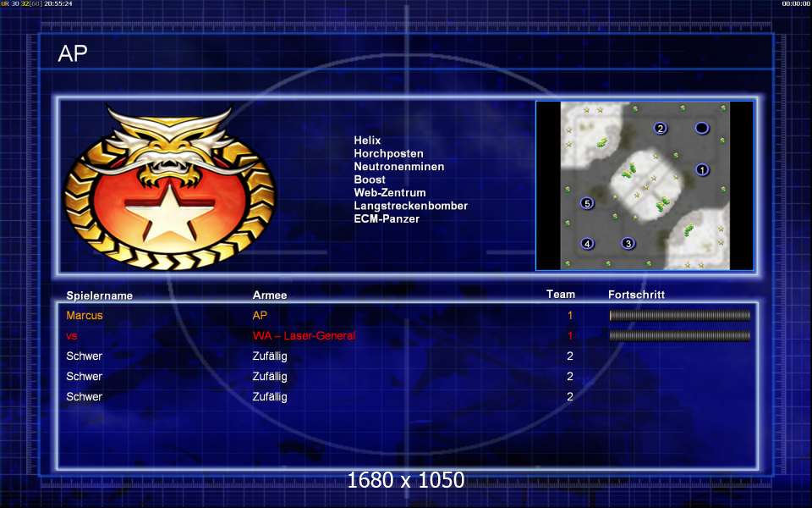This screenshot has width=812, height=508.
Task: Select start position 5 on the map
Action: pyautogui.click(x=587, y=203)
